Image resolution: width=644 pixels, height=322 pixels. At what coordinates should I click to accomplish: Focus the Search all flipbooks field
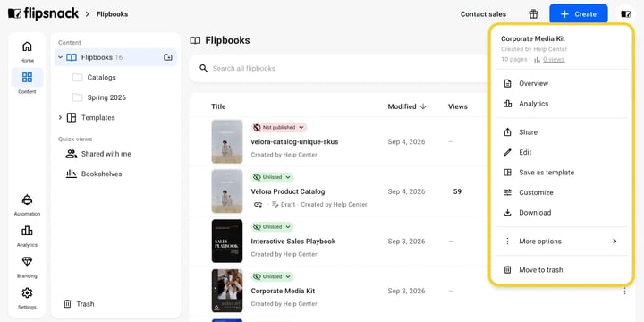pos(337,68)
